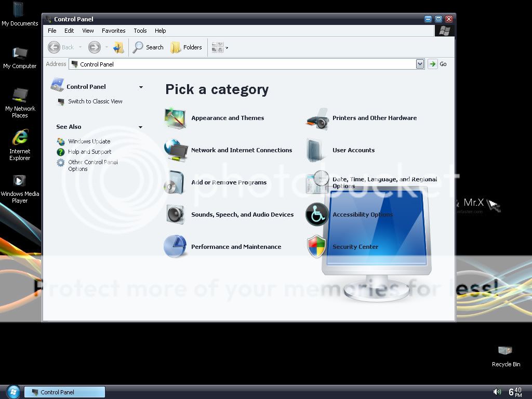Click User Accounts text link
This screenshot has width=532, height=399.
coord(353,150)
